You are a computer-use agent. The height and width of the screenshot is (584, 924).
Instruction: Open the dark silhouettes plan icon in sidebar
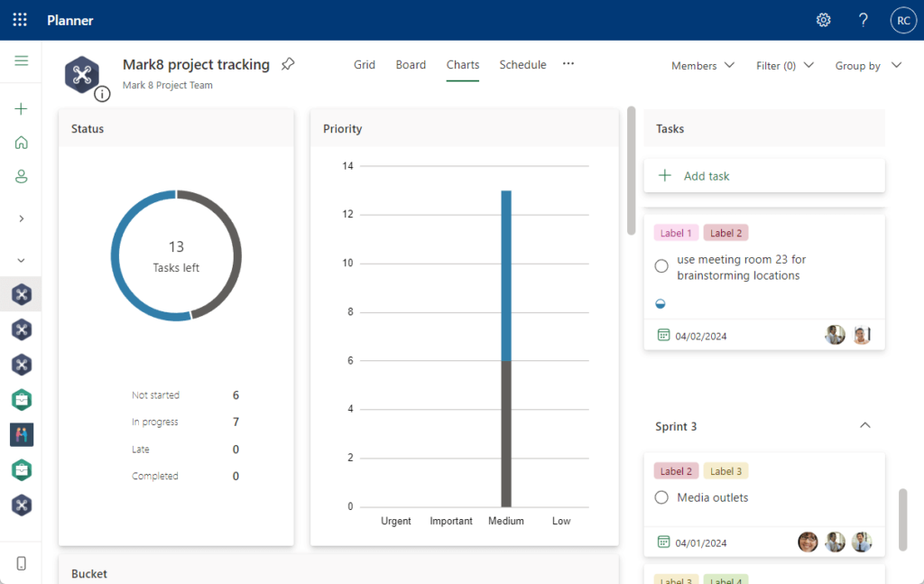22,435
